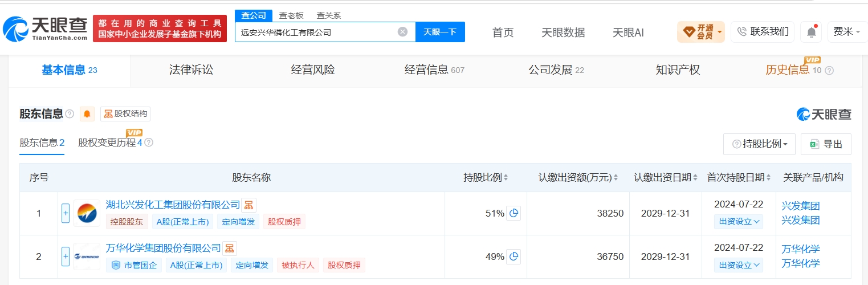This screenshot has height=285, width=868.
Task: Sort by 认缴出资额(万元) column
Action: (616, 178)
